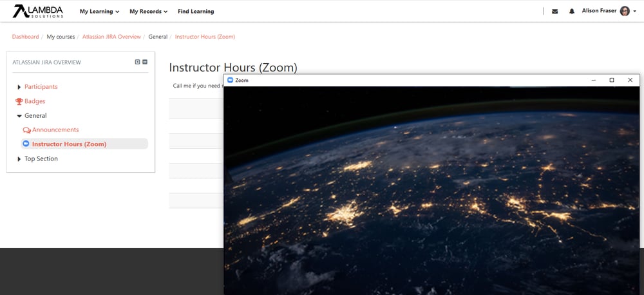This screenshot has width=644, height=295.
Task: Expand the Top Section arrow
Action: pos(19,159)
